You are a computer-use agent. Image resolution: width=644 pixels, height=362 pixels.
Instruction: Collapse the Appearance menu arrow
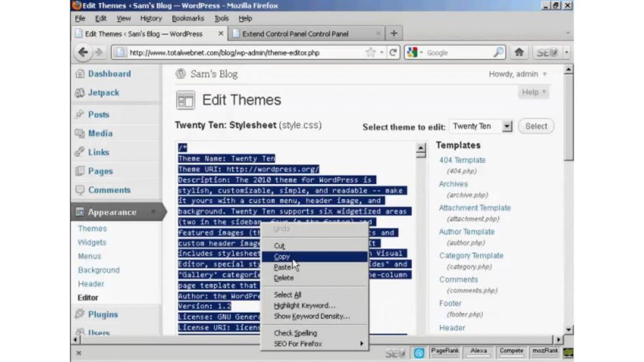click(x=153, y=212)
